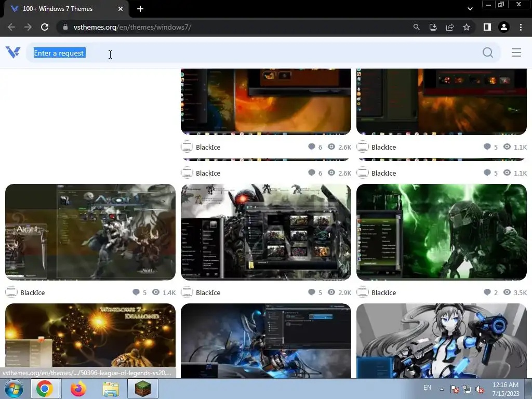Open the anime girl with gun thumbnail
532x399 pixels.
click(x=442, y=341)
